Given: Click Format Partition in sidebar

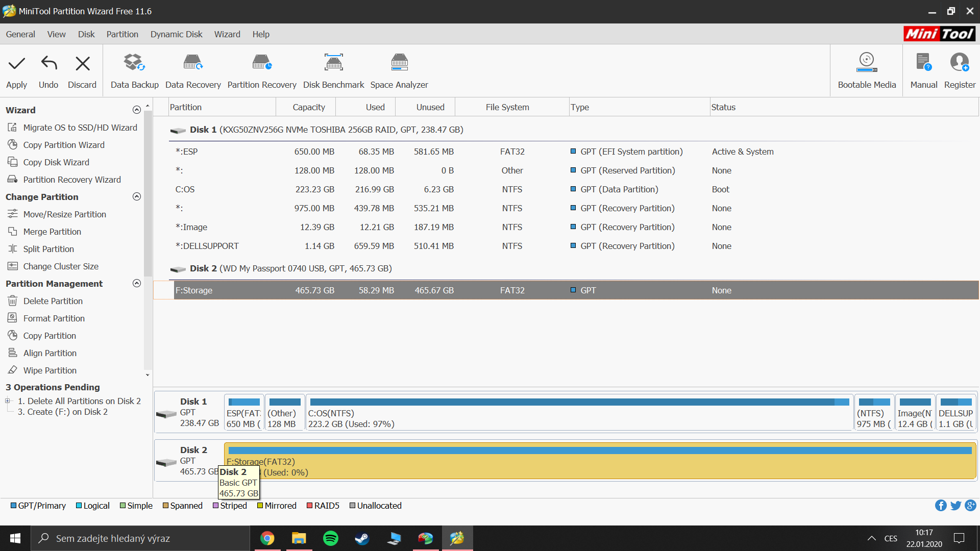Looking at the screenshot, I should (x=54, y=318).
